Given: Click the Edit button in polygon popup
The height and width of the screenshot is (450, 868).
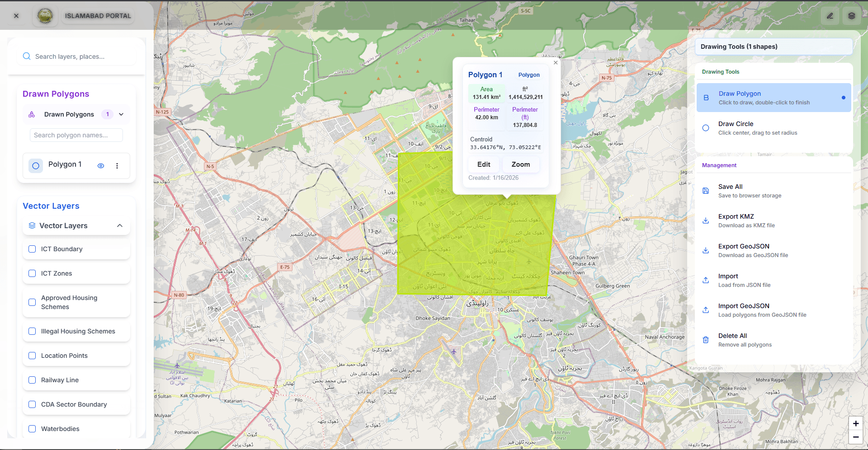Looking at the screenshot, I should [x=483, y=164].
